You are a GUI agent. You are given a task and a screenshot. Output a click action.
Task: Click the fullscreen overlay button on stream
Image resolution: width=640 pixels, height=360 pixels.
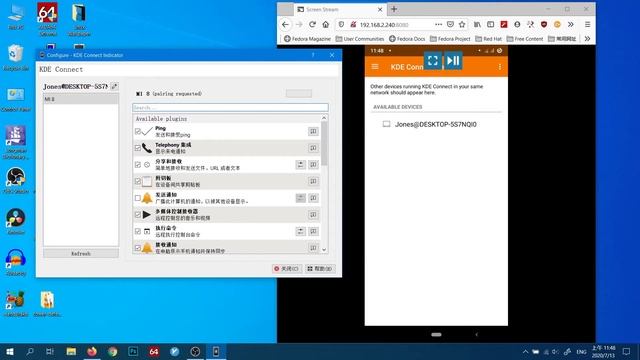coord(433,61)
